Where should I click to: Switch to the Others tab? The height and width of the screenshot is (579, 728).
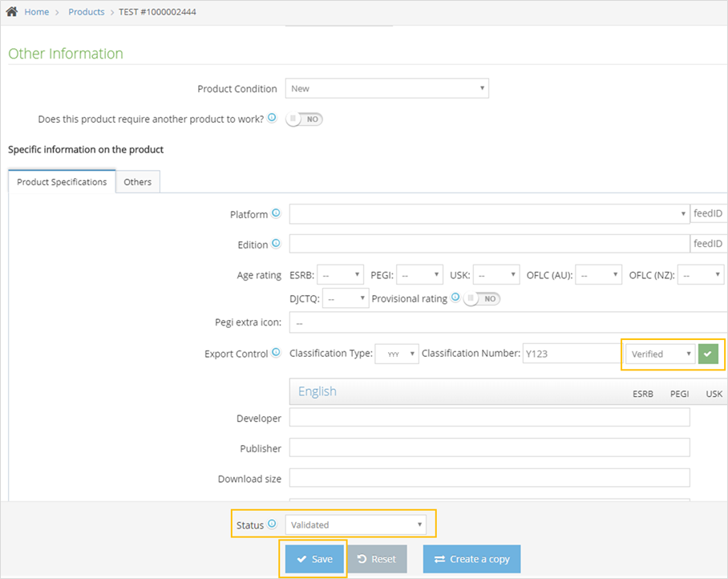click(138, 182)
